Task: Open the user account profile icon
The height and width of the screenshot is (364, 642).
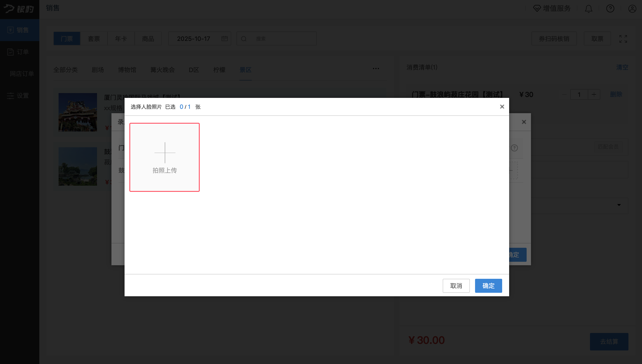Action: 632,9
